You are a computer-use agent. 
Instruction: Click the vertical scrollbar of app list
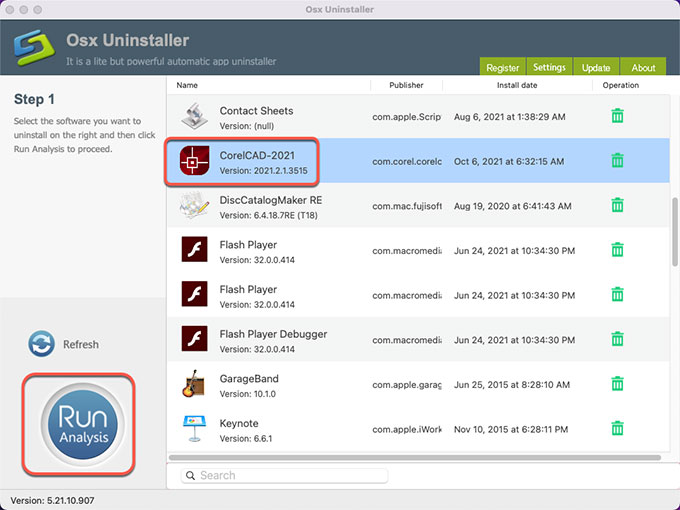pos(675,230)
